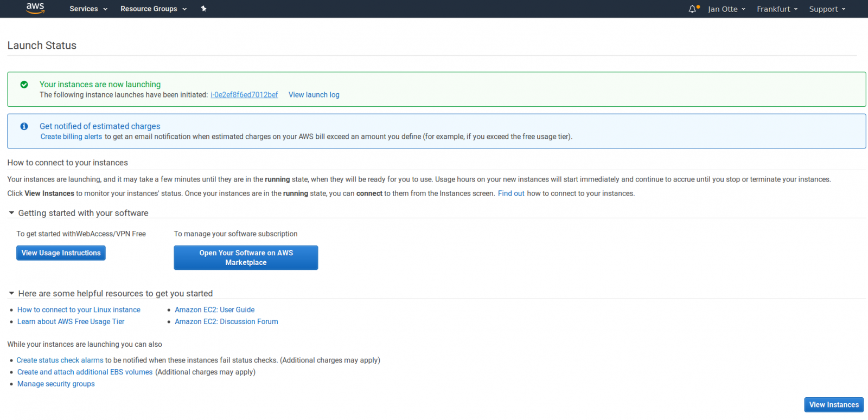Click the blue info icon for charges
This screenshot has width=868, height=420.
point(24,126)
